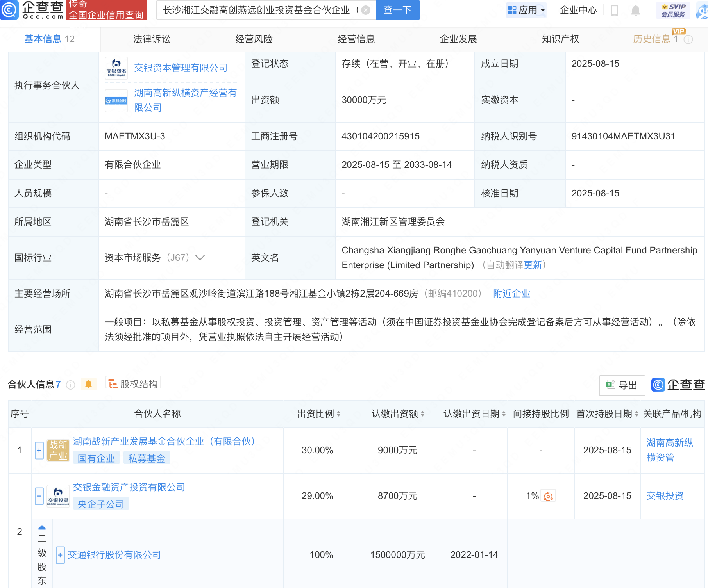This screenshot has width=708, height=588.
Task: Open the 应用 dropdown menu
Action: coord(526,10)
